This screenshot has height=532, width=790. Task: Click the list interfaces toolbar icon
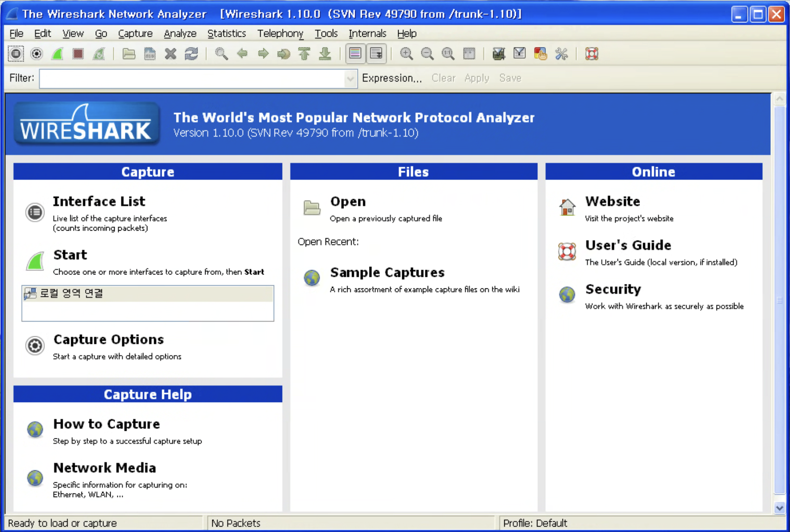click(x=16, y=54)
